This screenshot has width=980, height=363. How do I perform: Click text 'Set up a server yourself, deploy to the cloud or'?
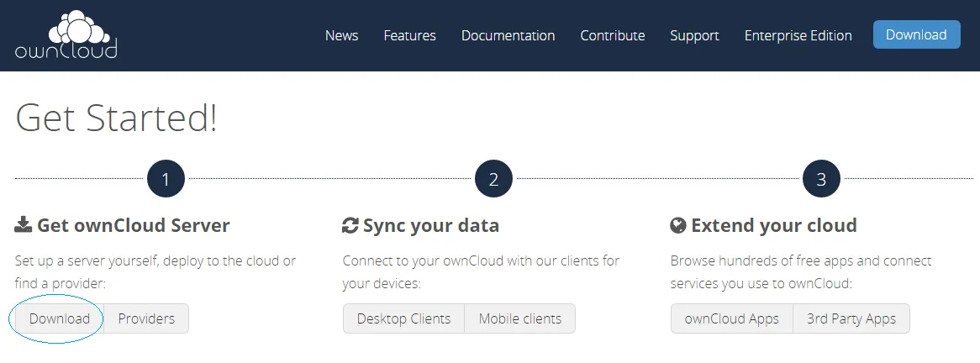point(155,260)
